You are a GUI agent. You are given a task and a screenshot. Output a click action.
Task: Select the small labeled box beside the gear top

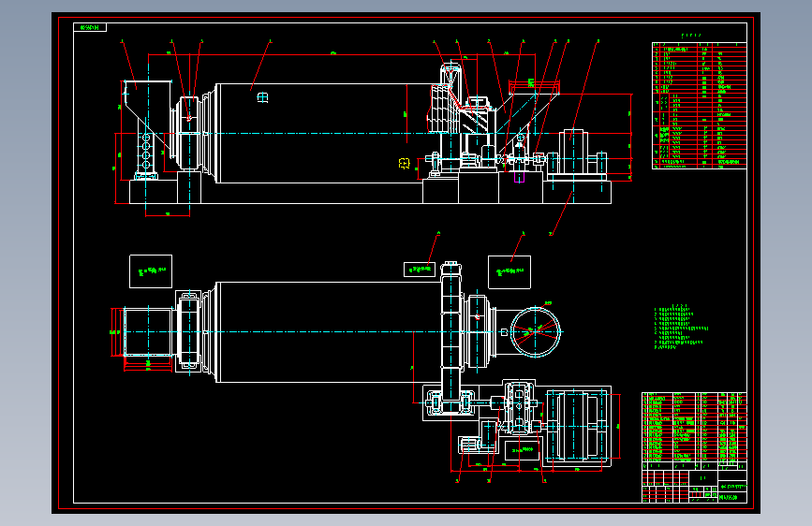420,270
